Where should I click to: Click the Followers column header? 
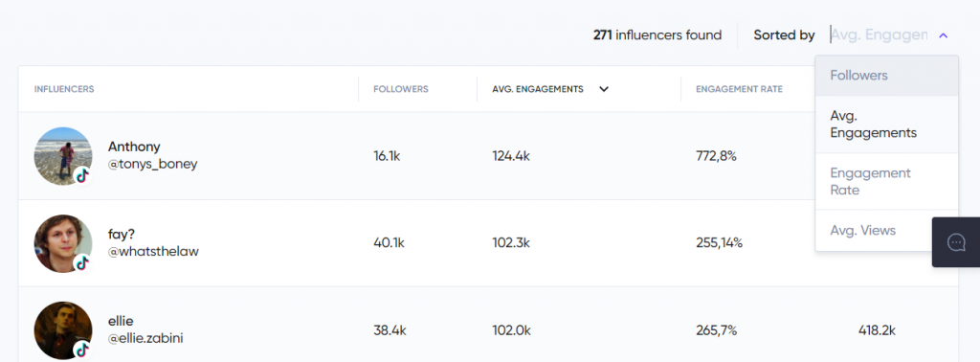click(x=401, y=89)
